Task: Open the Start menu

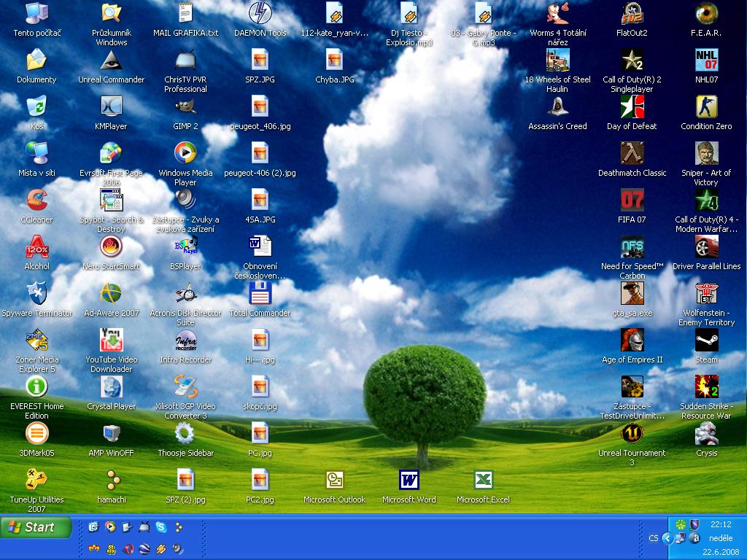Action: tap(35, 527)
